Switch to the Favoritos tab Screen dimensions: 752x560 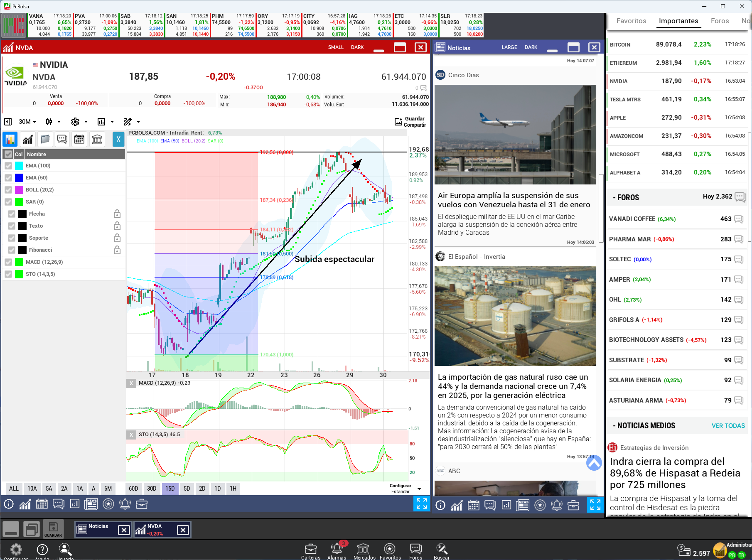coord(631,21)
